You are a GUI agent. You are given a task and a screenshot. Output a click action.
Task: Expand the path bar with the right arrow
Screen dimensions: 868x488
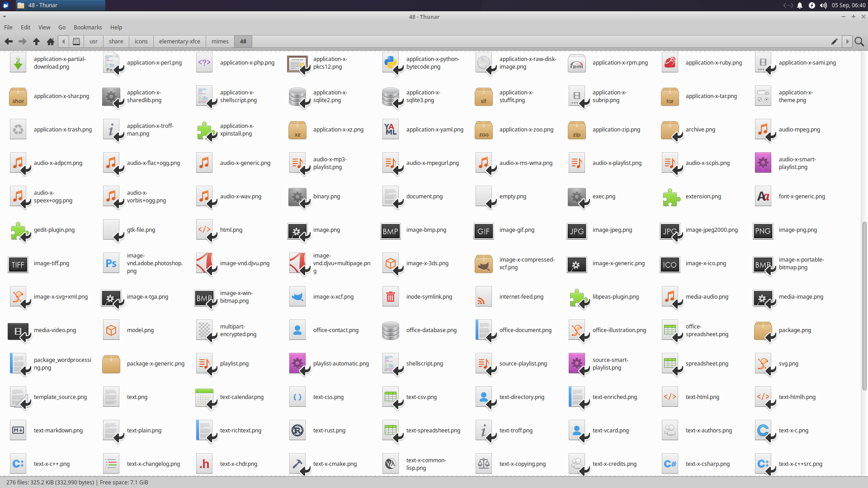click(847, 41)
